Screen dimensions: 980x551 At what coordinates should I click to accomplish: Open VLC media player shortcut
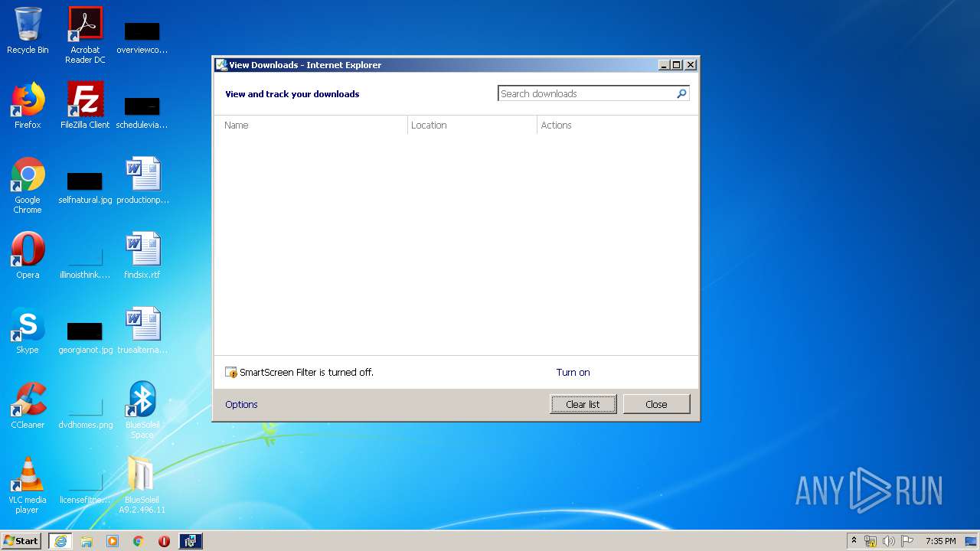click(28, 485)
